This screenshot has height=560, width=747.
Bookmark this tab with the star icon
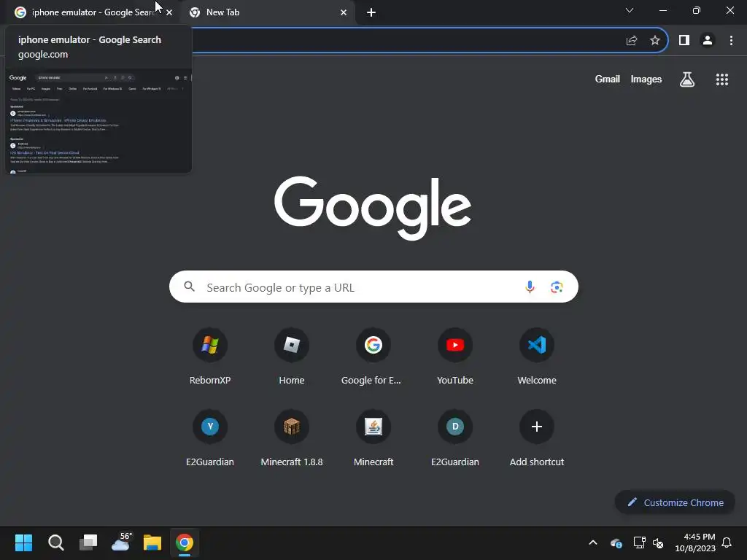[655, 41]
